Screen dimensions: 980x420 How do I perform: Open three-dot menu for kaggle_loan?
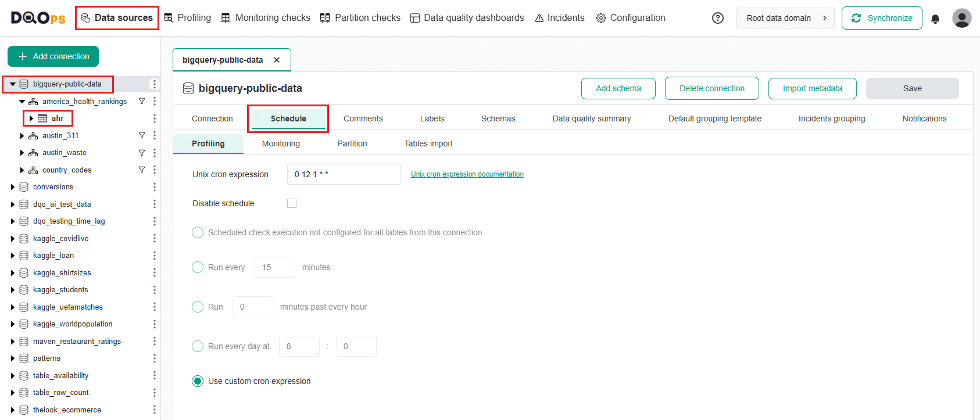pos(155,256)
